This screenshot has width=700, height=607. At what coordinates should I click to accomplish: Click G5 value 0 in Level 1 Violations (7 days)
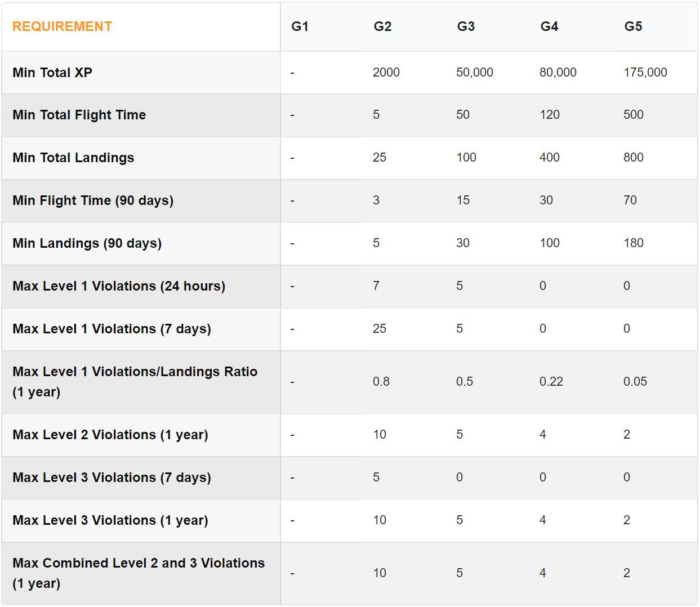click(627, 329)
